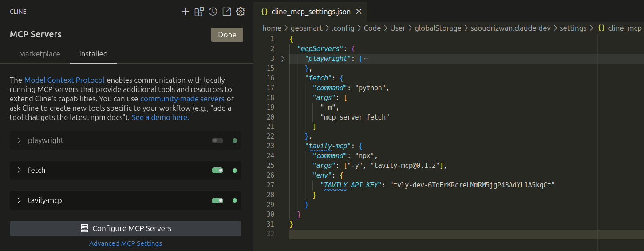
Task: Open the Advanced MCP Settings link
Action: (126, 243)
